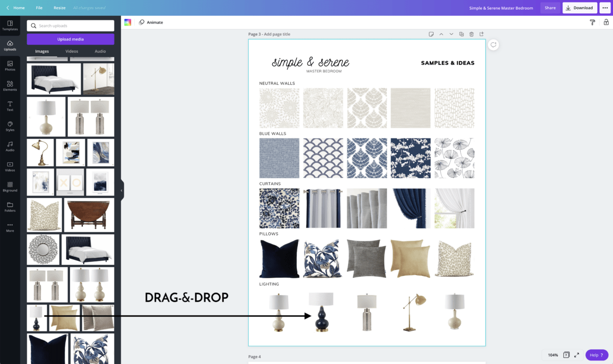Open the Templates panel

coord(10,26)
